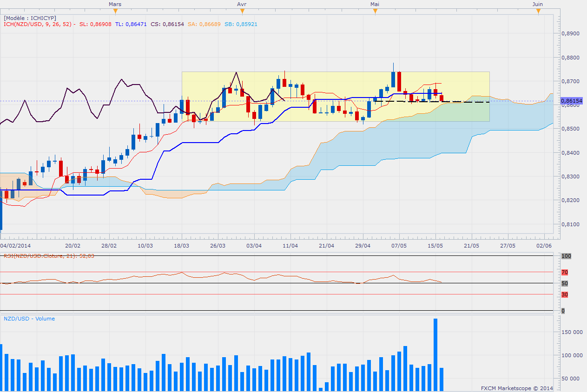Click the NZD/USD - Volume panel label
This screenshot has width=587, height=392.
pos(29,319)
